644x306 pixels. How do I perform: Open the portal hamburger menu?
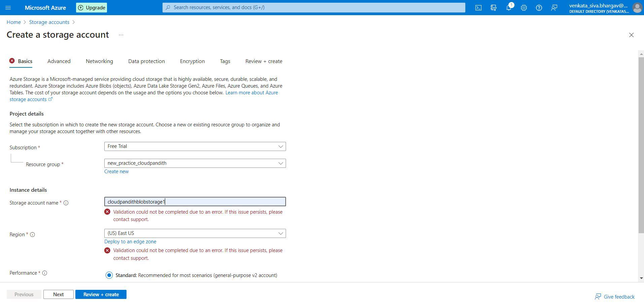coord(8,7)
